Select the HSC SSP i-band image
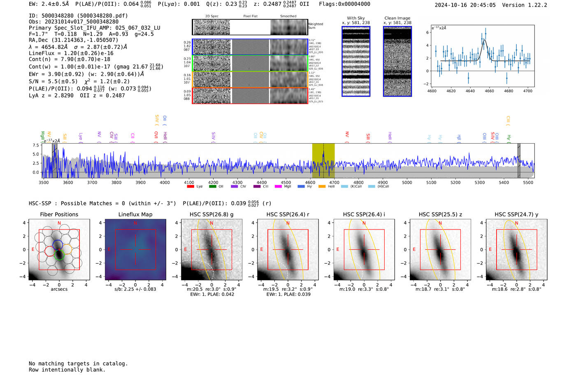 [x=364, y=250]
